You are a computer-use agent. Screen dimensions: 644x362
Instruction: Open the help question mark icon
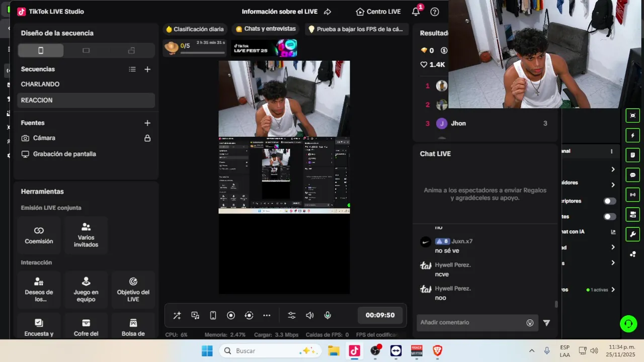[435, 12]
